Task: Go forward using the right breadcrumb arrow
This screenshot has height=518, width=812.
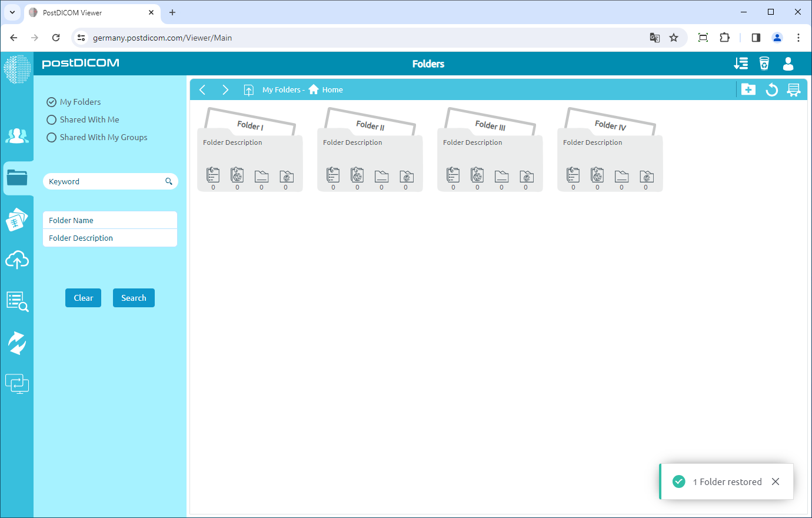Action: coord(225,89)
